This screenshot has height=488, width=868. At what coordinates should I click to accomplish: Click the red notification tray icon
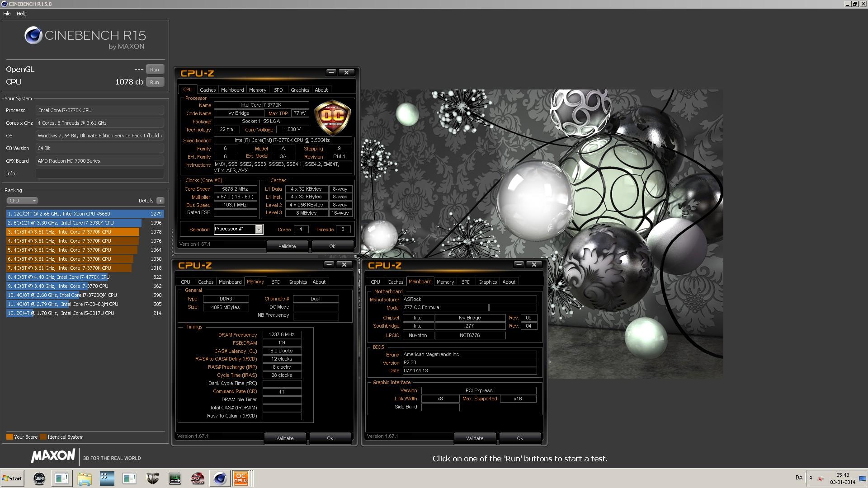(821, 479)
